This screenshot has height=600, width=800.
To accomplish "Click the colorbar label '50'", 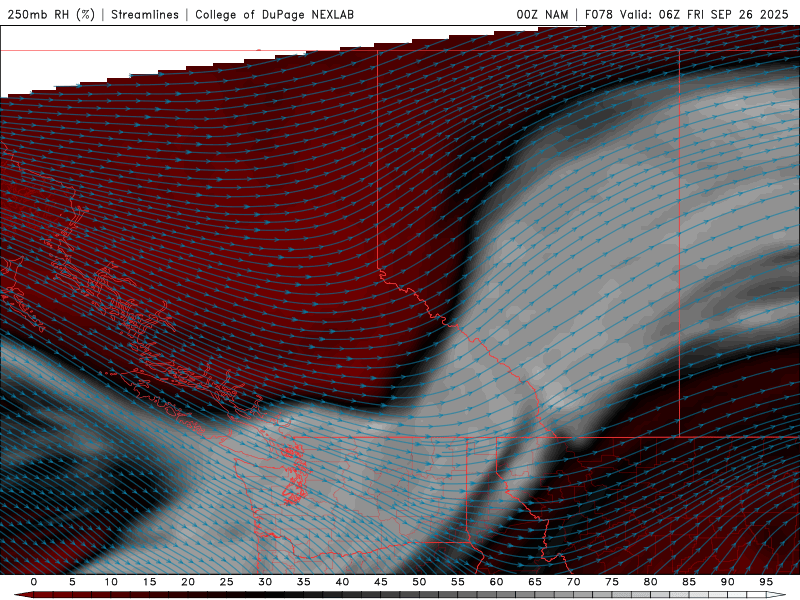I will tap(419, 582).
